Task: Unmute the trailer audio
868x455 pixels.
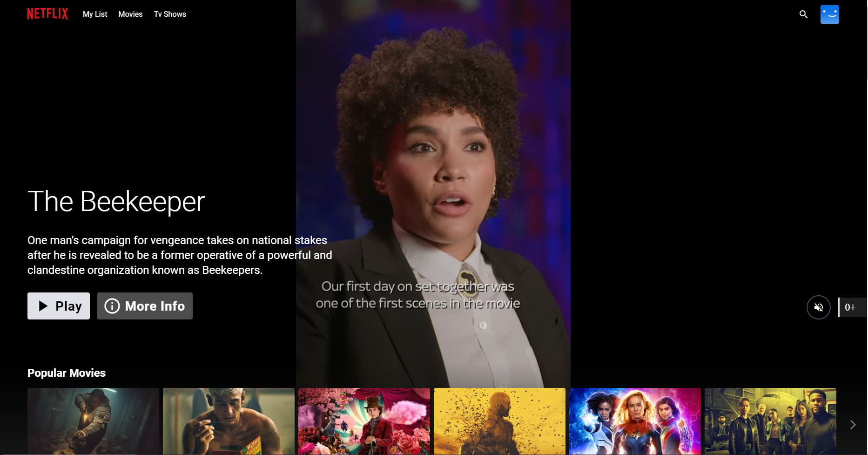Action: [x=818, y=307]
